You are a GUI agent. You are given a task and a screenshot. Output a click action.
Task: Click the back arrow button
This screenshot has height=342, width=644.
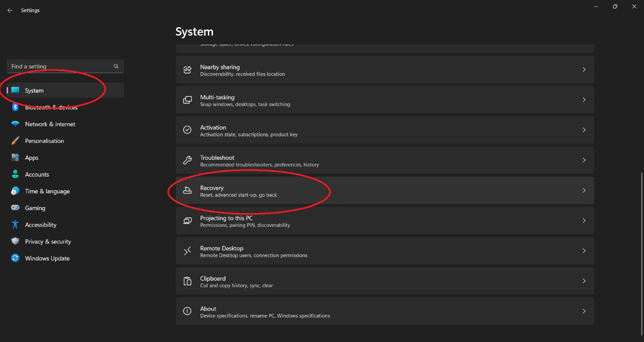pyautogui.click(x=9, y=10)
